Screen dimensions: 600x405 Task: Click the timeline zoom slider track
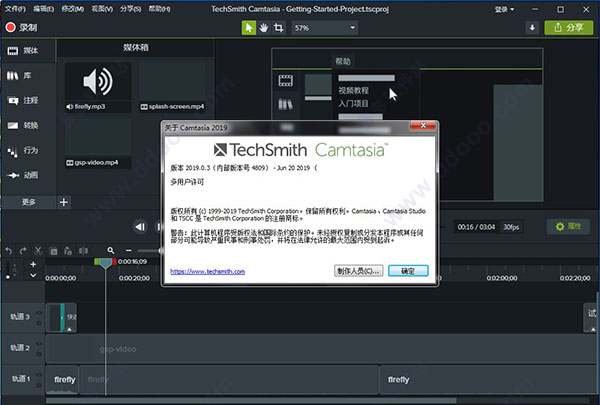148,251
